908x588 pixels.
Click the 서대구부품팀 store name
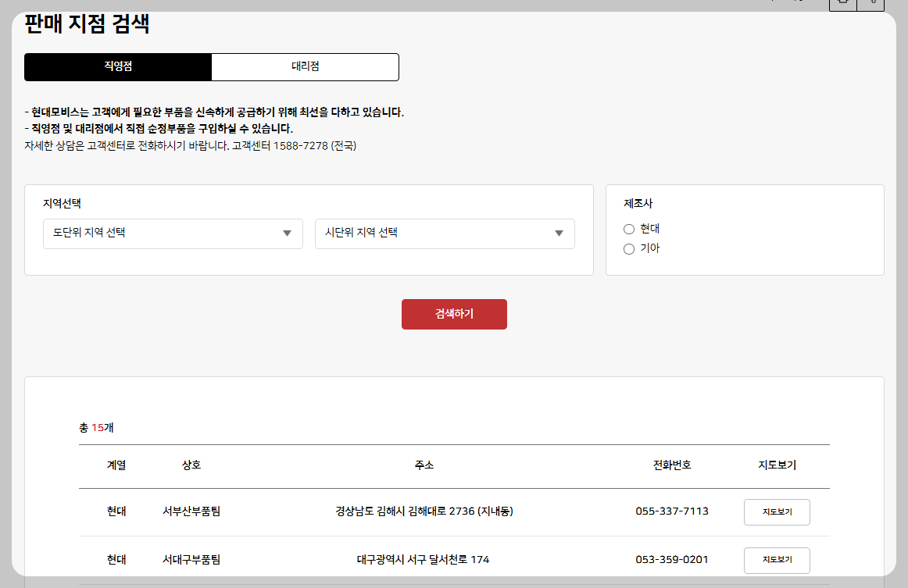point(191,560)
